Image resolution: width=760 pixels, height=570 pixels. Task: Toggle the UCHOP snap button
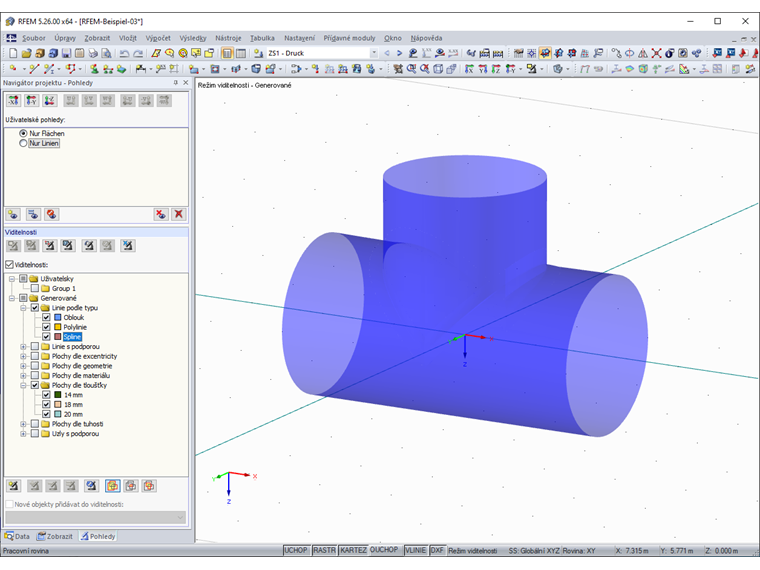(x=296, y=551)
